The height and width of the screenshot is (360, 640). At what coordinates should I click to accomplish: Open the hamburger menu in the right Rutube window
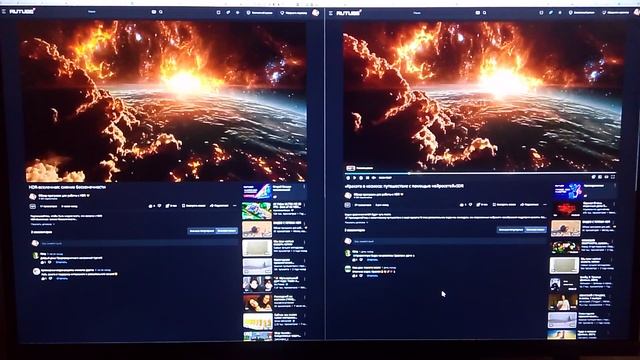331,13
